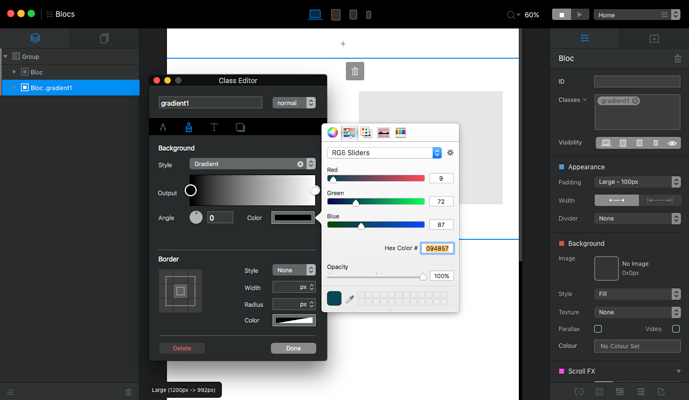Viewport: 689px width, 400px height.
Task: Open the RGB Sliders dropdown
Action: click(x=384, y=153)
